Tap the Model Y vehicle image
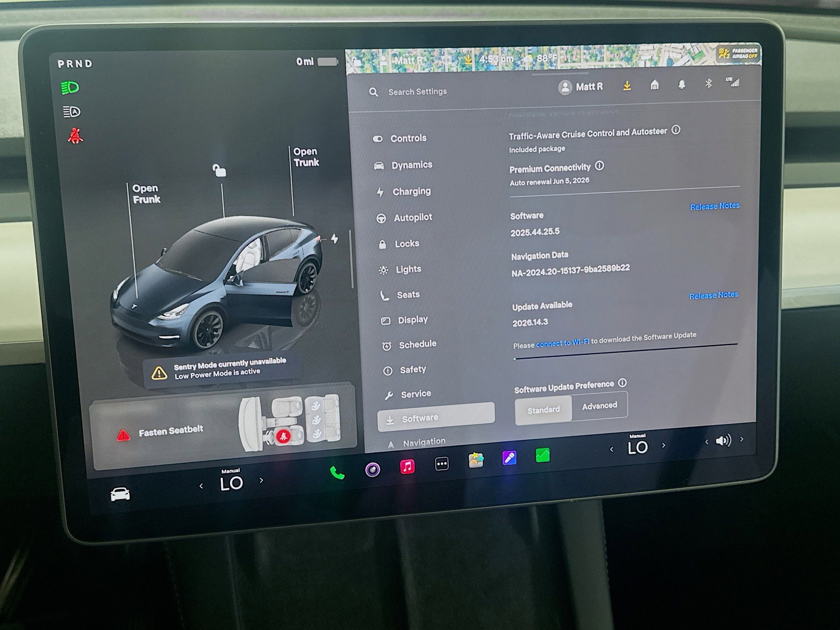 (217, 283)
